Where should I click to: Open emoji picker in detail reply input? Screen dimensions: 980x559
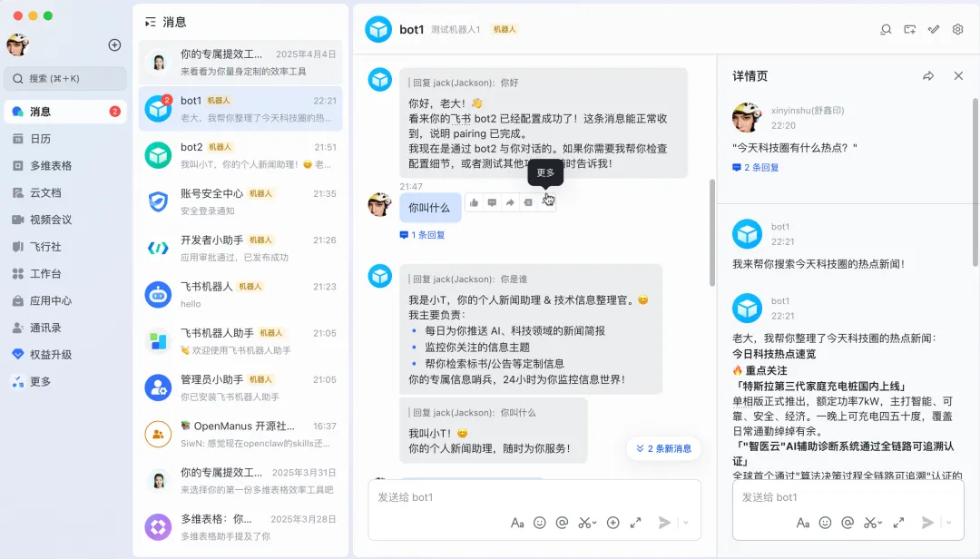(x=825, y=523)
